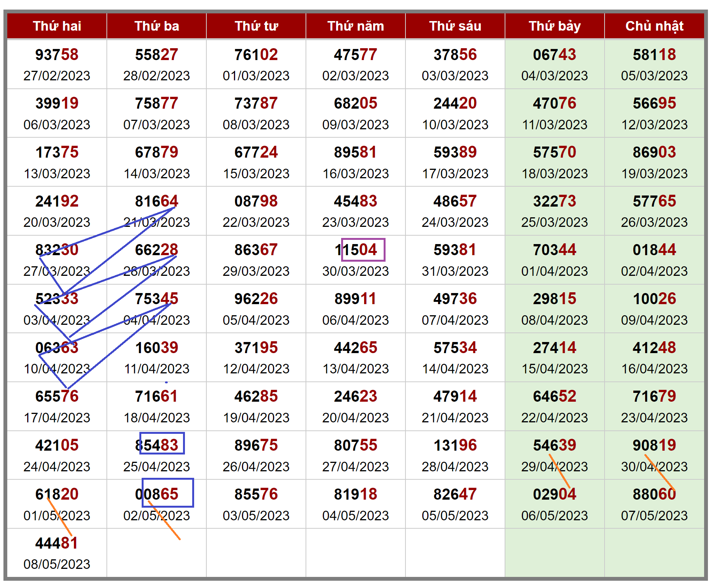The height and width of the screenshot is (588, 711).
Task: Click the number 44481 in last row
Action: pos(57,543)
